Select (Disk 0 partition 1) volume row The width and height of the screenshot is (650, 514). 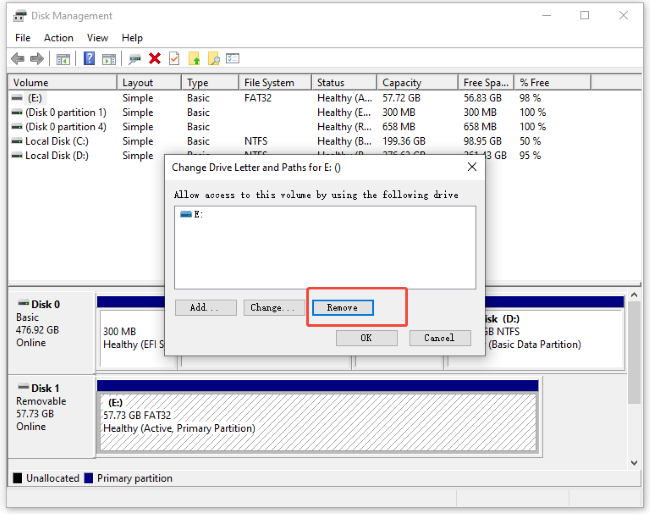point(325,112)
